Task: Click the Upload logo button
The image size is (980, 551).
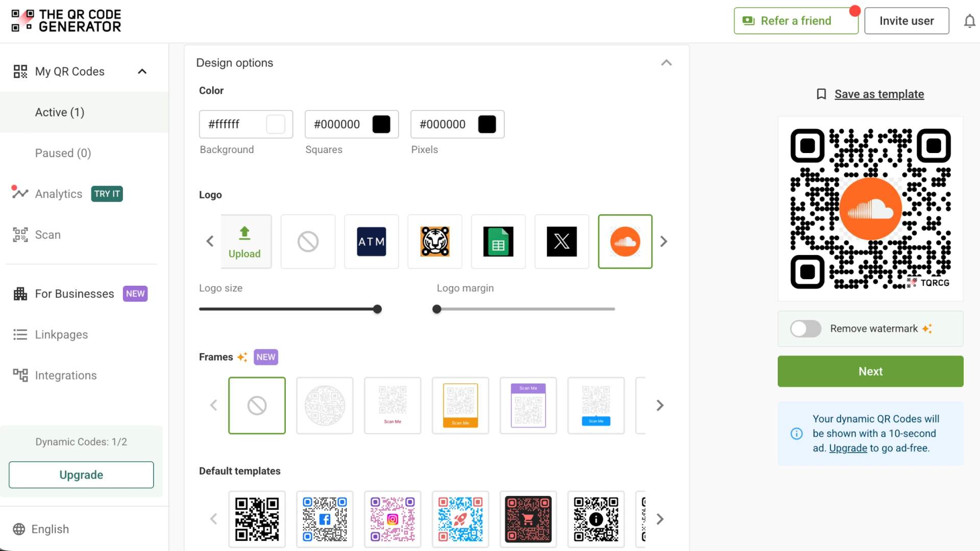Action: click(246, 241)
